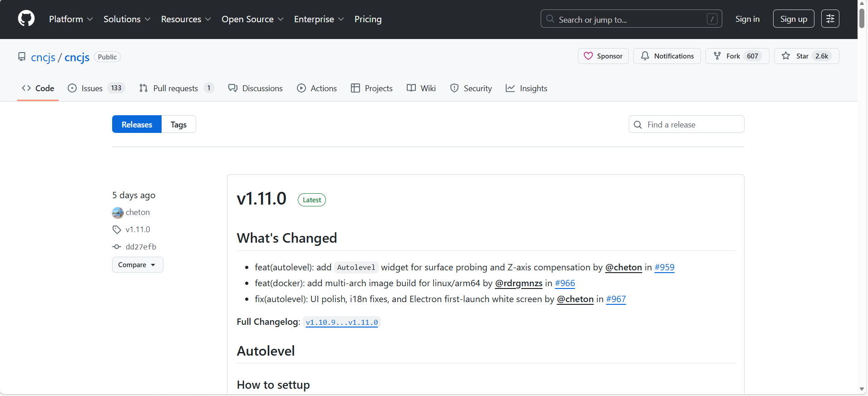868x396 pixels.
Task: Select the Releases toggle button
Action: coord(137,125)
